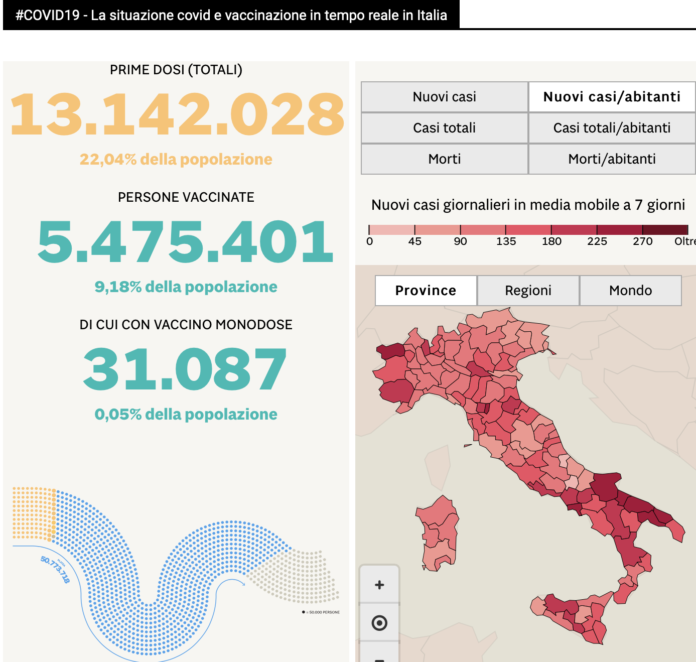Viewport: 696px width, 662px height.
Task: Select the Nuovi casi metric
Action: [444, 97]
